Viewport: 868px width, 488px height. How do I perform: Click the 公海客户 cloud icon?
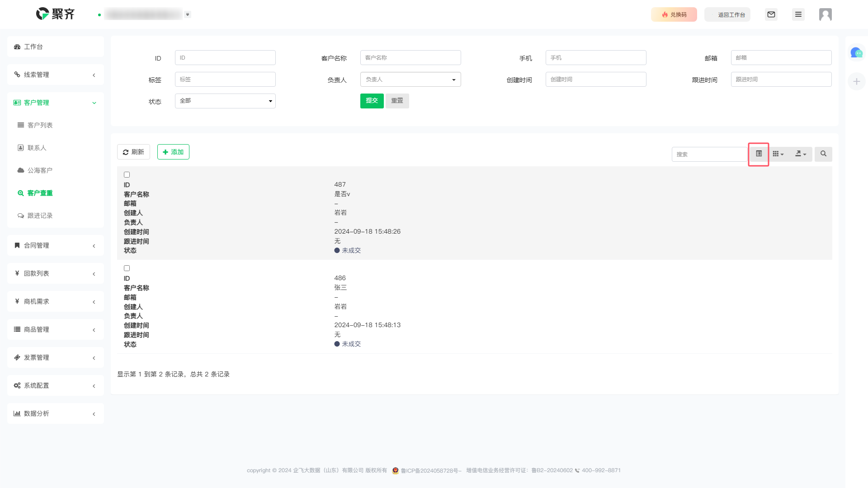tap(21, 170)
